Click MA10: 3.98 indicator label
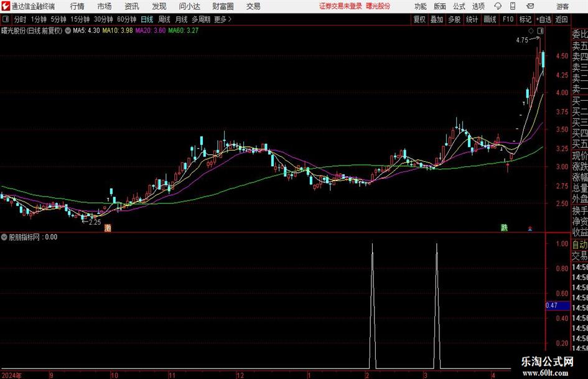The width and height of the screenshot is (588, 379). (x=118, y=30)
